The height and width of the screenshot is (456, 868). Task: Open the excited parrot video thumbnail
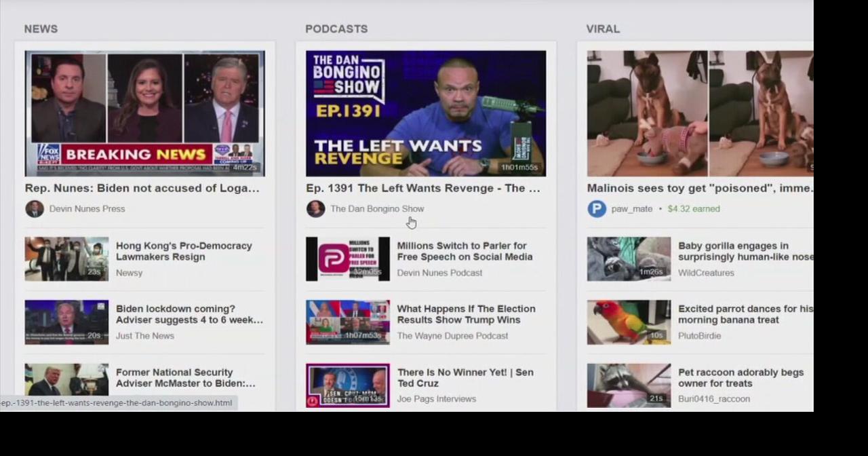tap(629, 322)
